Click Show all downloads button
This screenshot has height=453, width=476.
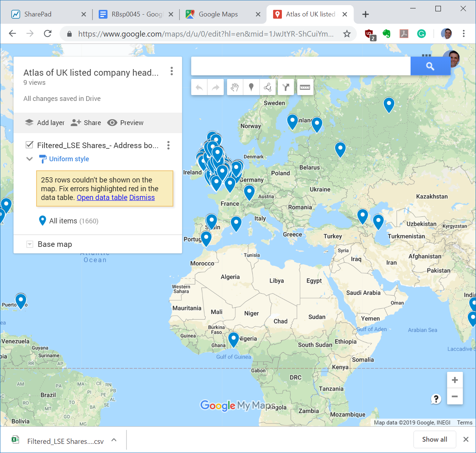pos(435,439)
